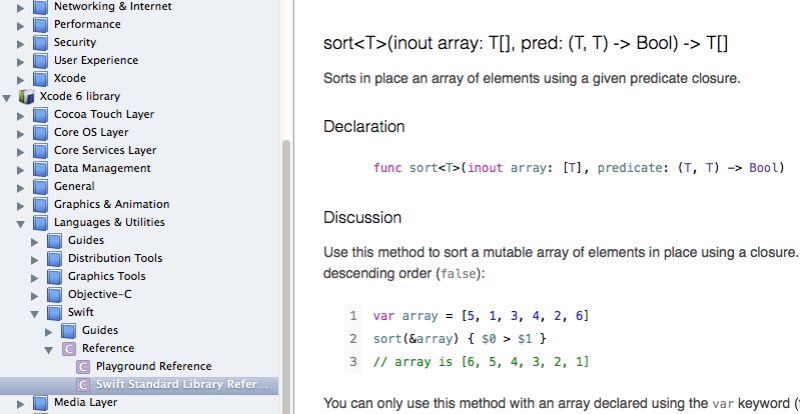The height and width of the screenshot is (414, 800).
Task: Click the Cocoa Touch Layer folder icon
Action: (x=40, y=114)
